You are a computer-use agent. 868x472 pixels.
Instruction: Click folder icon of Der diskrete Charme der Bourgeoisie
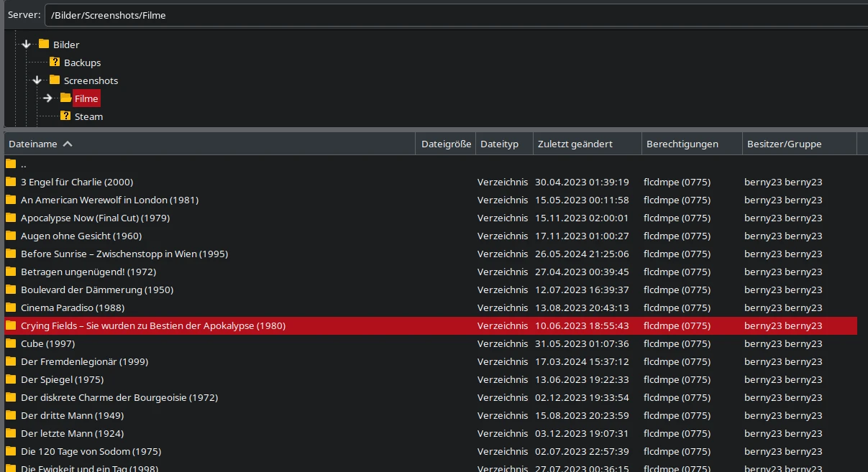click(x=11, y=397)
